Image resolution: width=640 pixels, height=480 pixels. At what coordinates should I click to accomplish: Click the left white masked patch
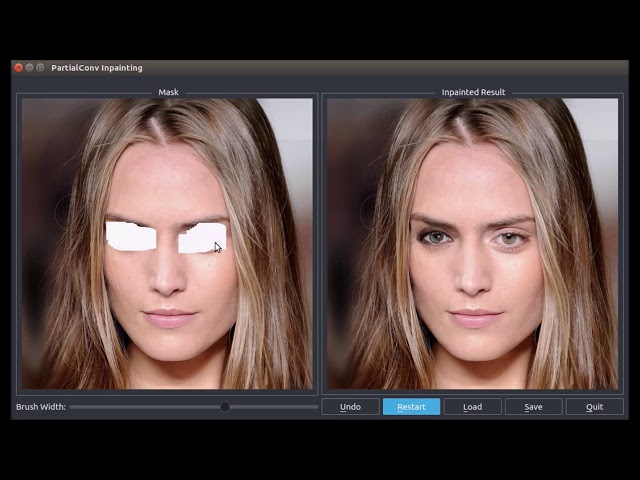pos(132,236)
